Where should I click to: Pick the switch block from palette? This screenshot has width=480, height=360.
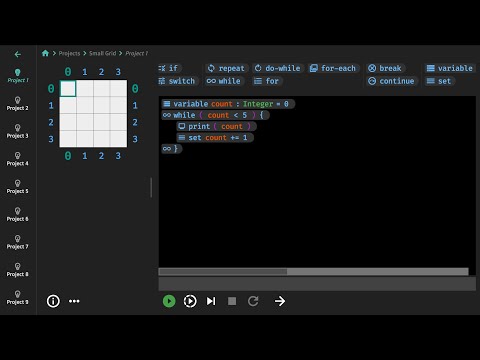pos(177,81)
